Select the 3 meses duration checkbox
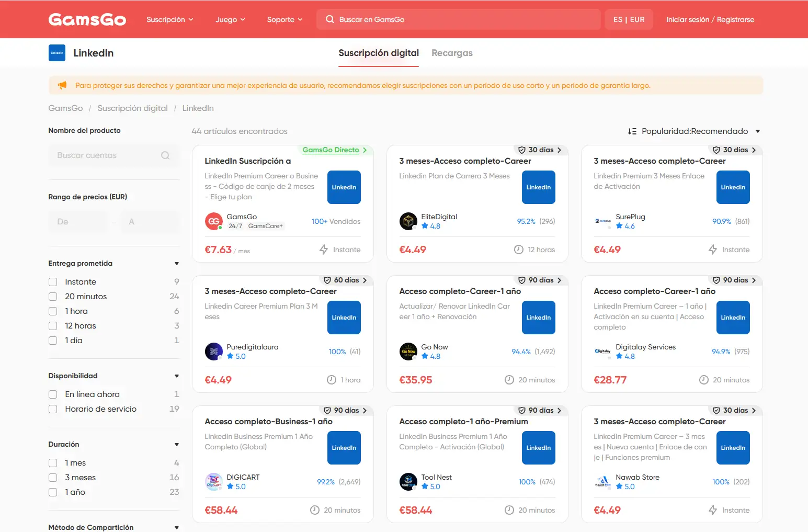The width and height of the screenshot is (808, 532). pyautogui.click(x=53, y=478)
